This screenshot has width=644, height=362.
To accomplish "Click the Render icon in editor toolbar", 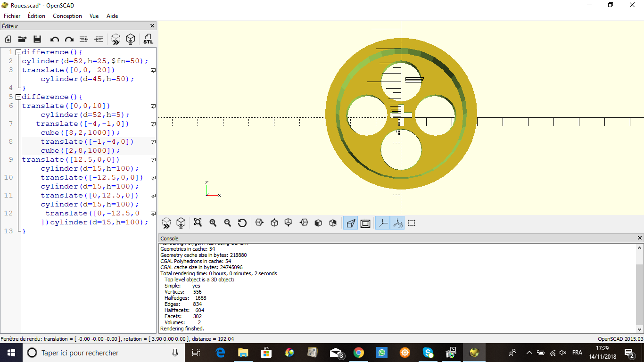I will 131,39.
